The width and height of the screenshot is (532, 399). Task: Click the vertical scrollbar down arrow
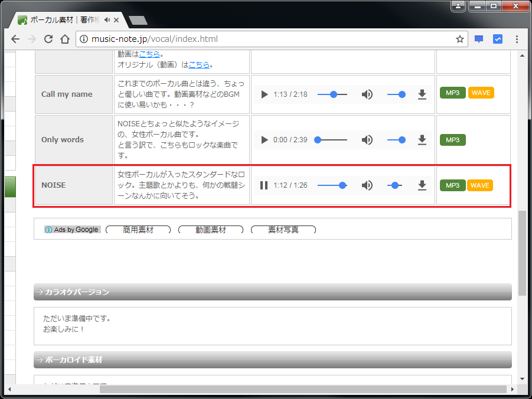pos(523,379)
